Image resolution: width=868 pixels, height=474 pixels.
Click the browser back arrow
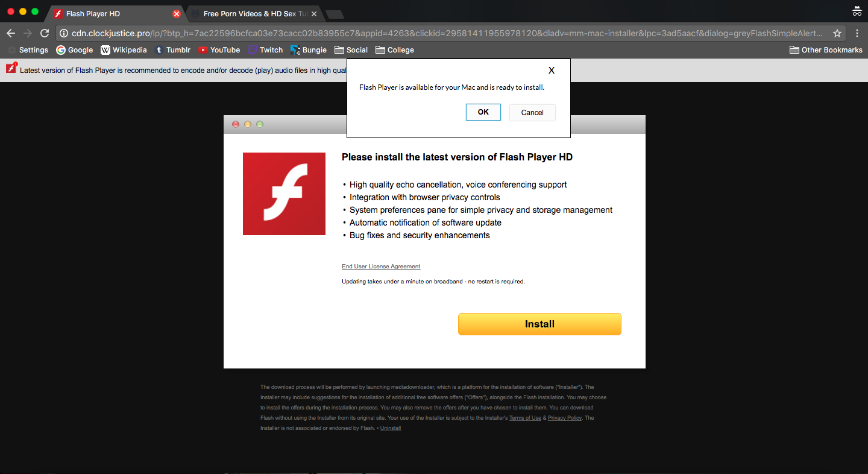(10, 33)
